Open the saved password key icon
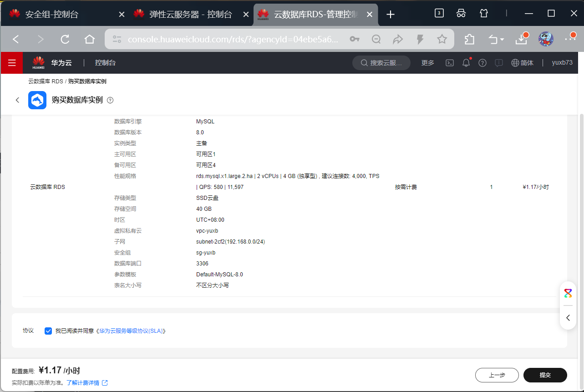This screenshot has height=392, width=584. [x=355, y=39]
